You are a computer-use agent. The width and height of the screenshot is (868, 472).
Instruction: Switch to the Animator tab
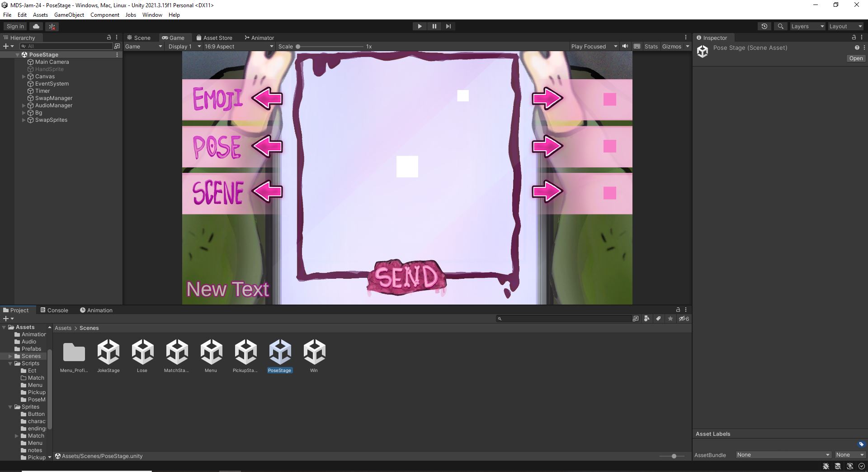(x=259, y=38)
